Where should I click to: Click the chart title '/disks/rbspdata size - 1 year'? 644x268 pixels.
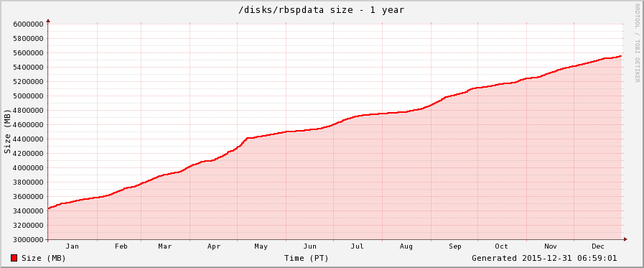(x=322, y=10)
